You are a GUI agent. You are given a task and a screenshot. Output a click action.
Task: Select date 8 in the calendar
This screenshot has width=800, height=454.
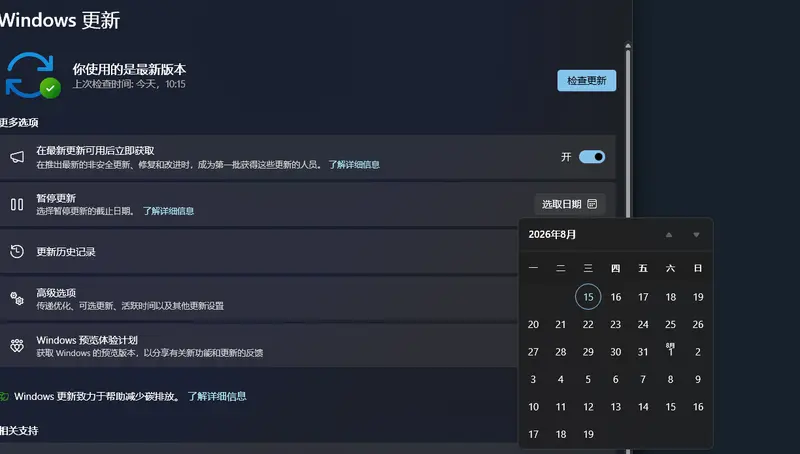(x=670, y=380)
